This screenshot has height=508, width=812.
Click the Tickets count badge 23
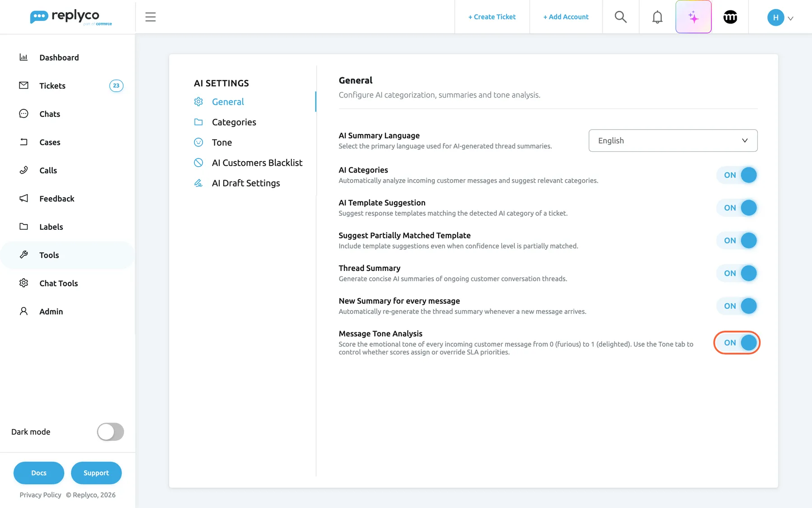[x=116, y=86]
